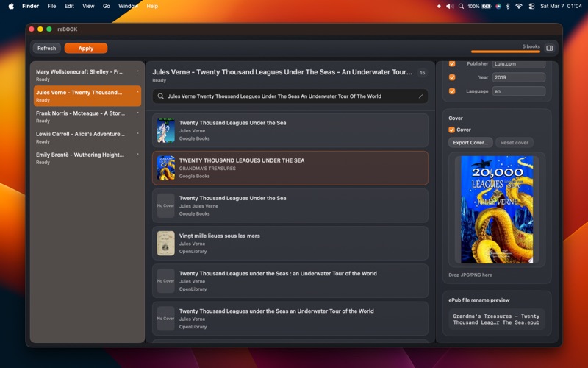
Task: Open Control Center in the menu bar
Action: tap(531, 6)
